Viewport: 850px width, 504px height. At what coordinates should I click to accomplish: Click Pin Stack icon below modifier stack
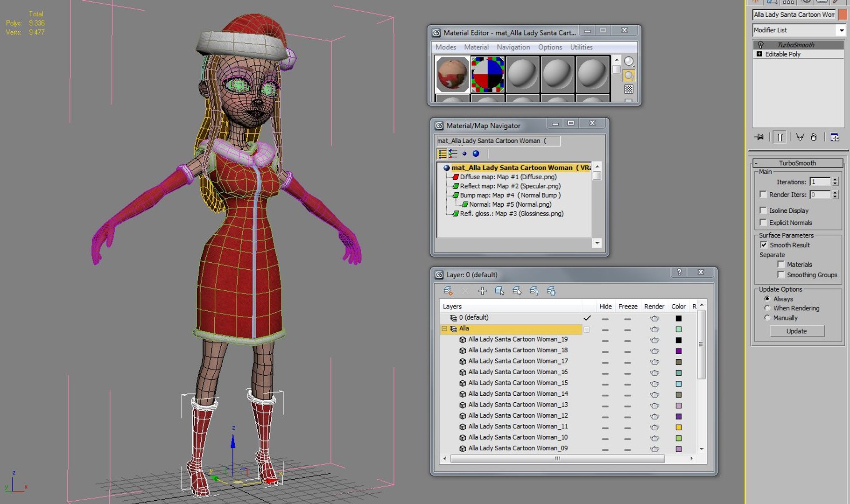coord(759,137)
